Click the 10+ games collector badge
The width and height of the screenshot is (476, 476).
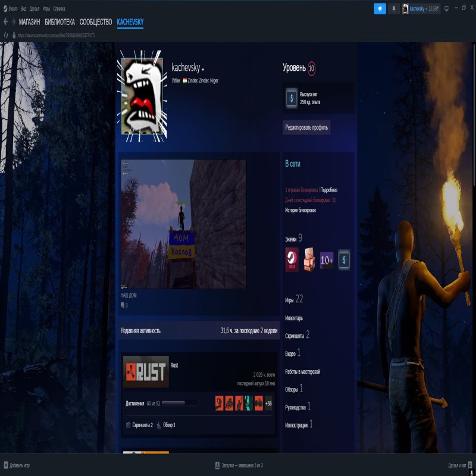(x=327, y=260)
